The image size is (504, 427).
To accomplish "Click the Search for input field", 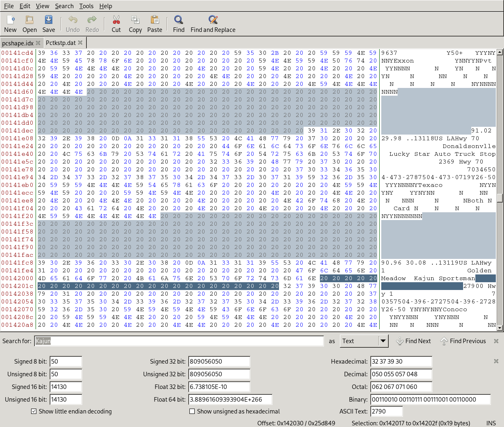I will [x=179, y=341].
